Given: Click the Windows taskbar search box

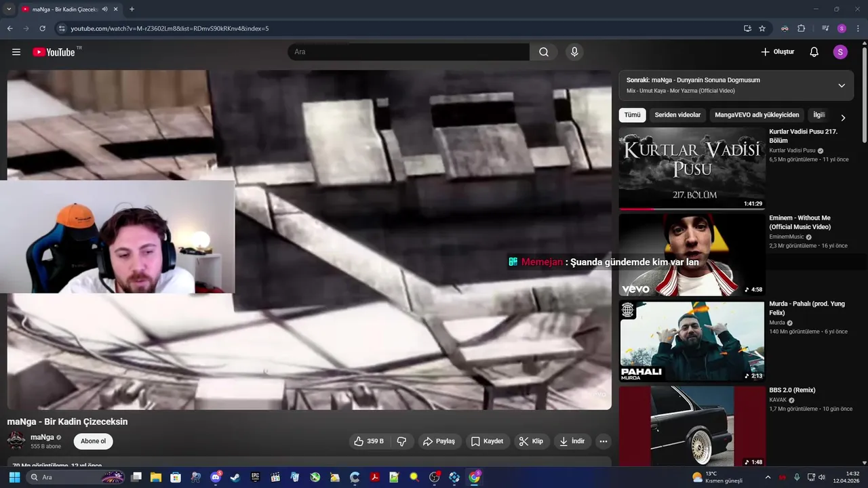Looking at the screenshot, I should [x=77, y=477].
